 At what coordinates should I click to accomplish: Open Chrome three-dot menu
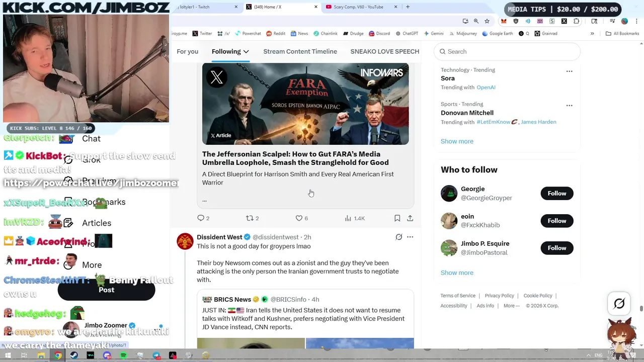click(636, 21)
